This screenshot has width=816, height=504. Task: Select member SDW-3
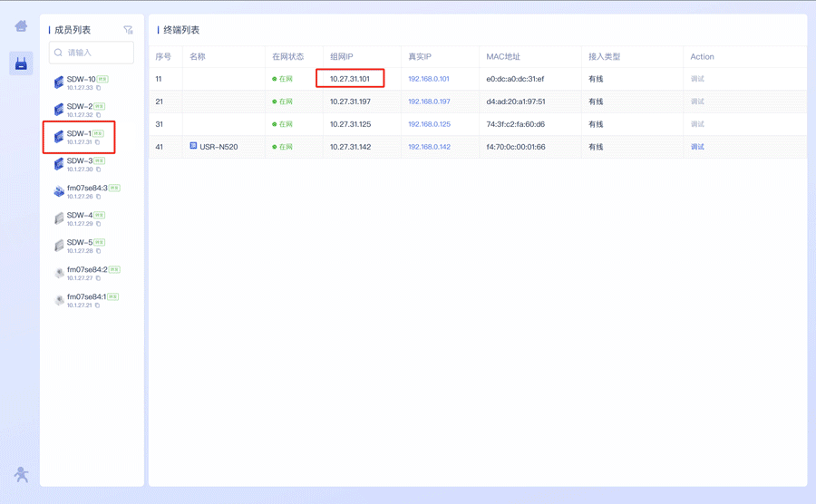coord(79,161)
